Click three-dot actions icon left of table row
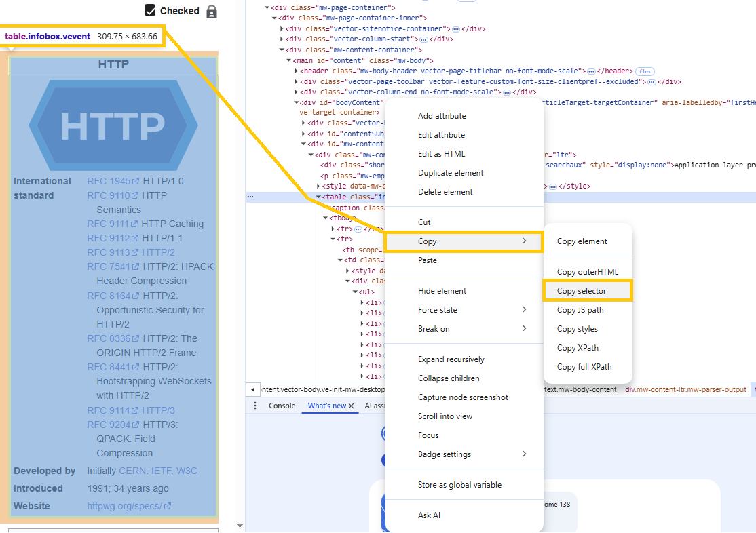 tap(250, 197)
